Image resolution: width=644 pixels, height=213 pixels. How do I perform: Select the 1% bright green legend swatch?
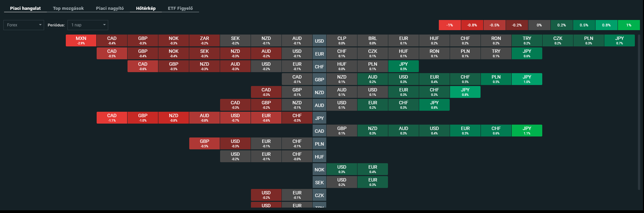[629, 25]
